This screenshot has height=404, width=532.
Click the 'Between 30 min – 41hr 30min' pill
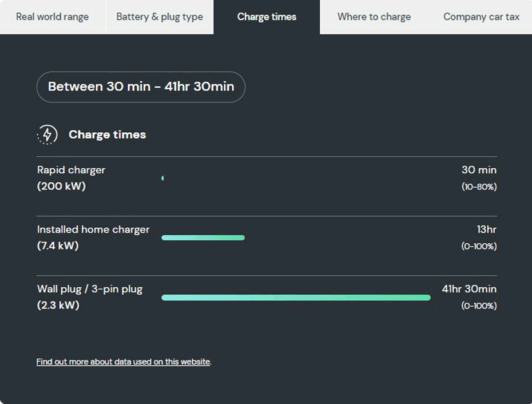[x=141, y=87]
